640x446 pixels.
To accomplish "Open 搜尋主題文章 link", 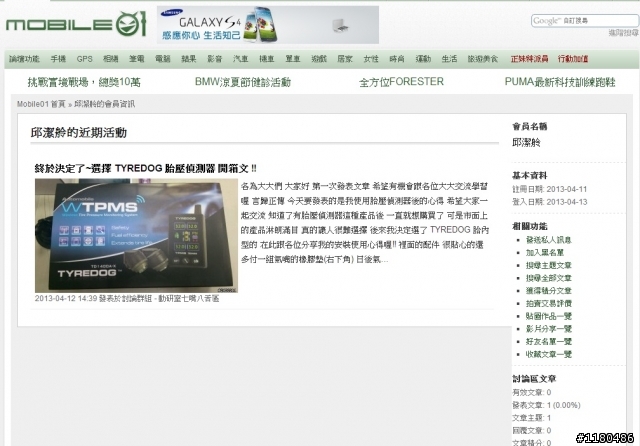I will (549, 265).
